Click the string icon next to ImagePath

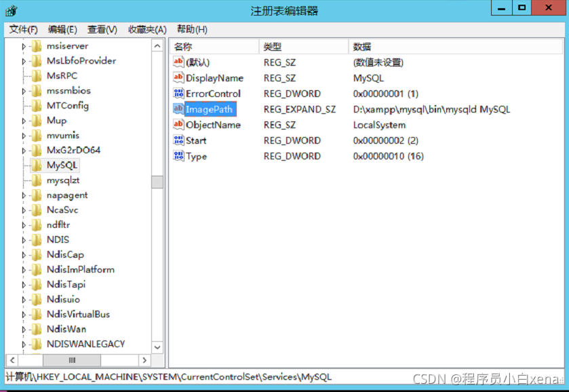178,109
